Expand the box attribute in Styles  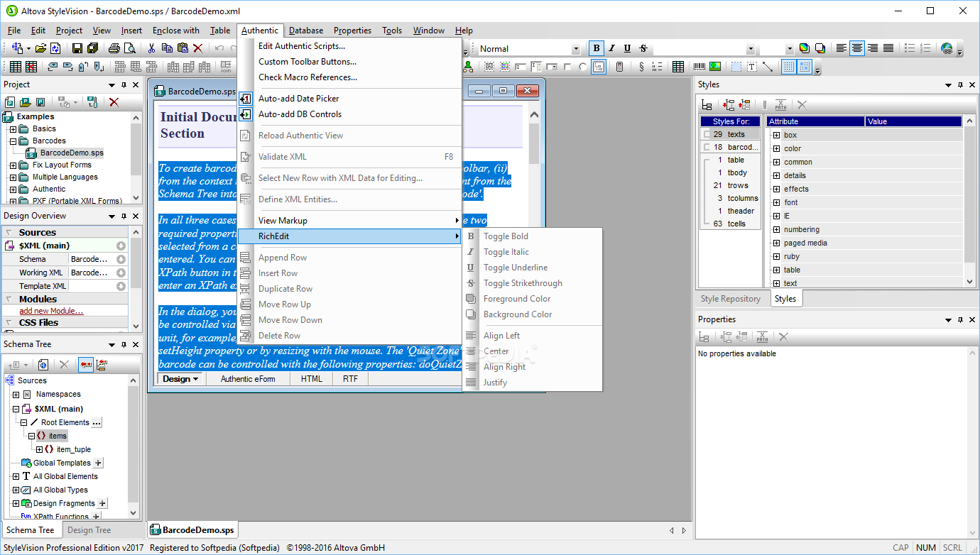[x=776, y=135]
